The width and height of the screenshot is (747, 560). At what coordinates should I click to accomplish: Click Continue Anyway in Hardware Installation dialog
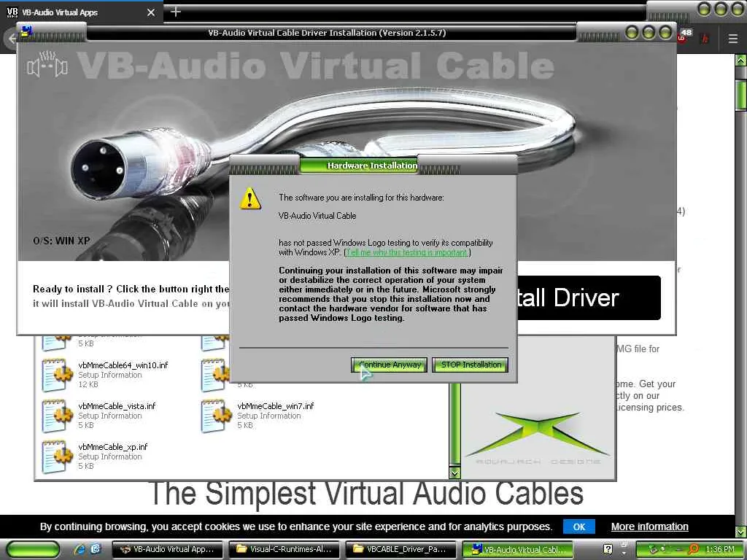pyautogui.click(x=389, y=365)
